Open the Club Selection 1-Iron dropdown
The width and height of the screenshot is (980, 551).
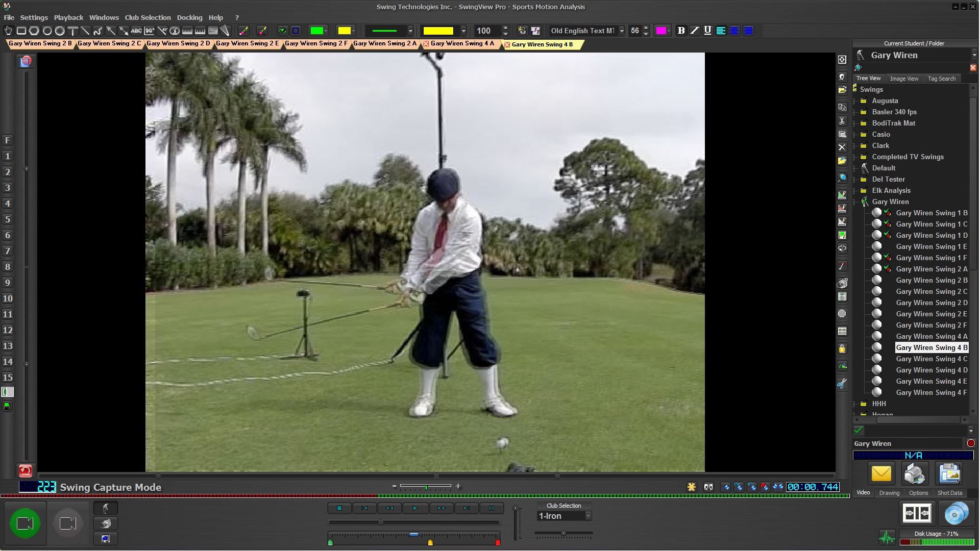tap(588, 516)
